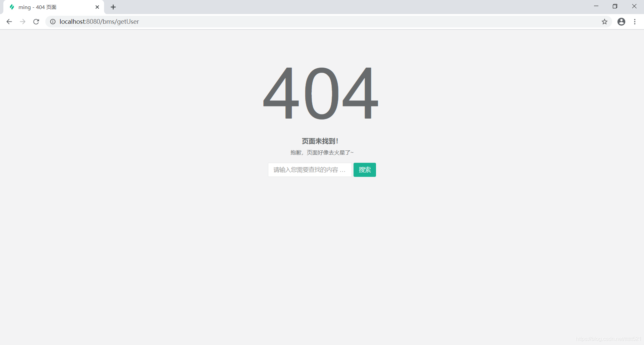Screen dimensions: 644x345
Task: Focus the 请输入您需要查找的内容 search box
Action: (310, 170)
